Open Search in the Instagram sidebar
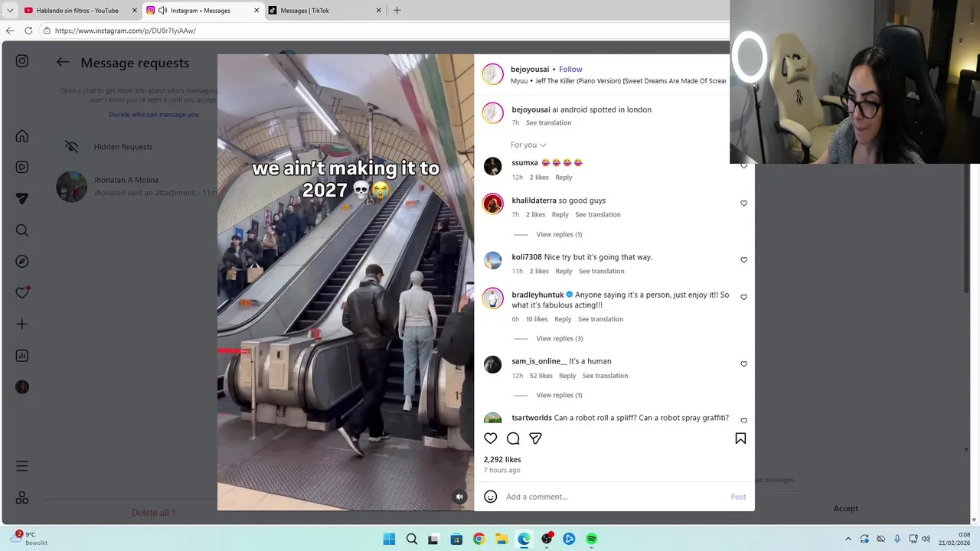 (x=22, y=230)
